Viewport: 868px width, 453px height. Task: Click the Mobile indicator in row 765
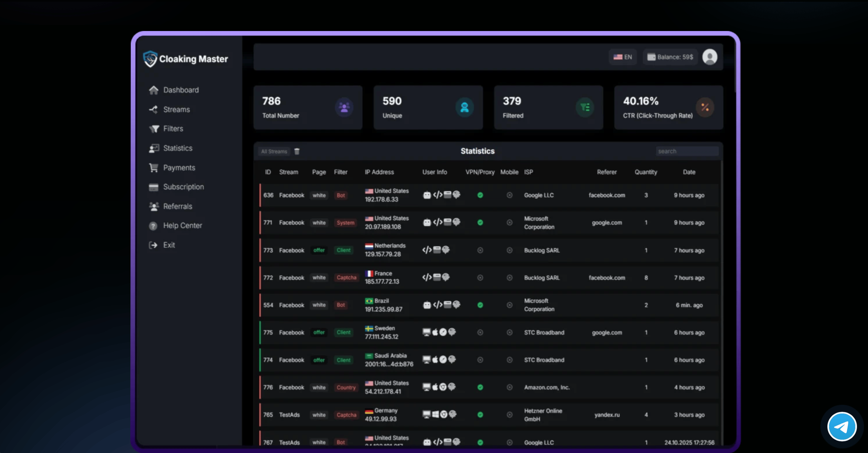509,415
